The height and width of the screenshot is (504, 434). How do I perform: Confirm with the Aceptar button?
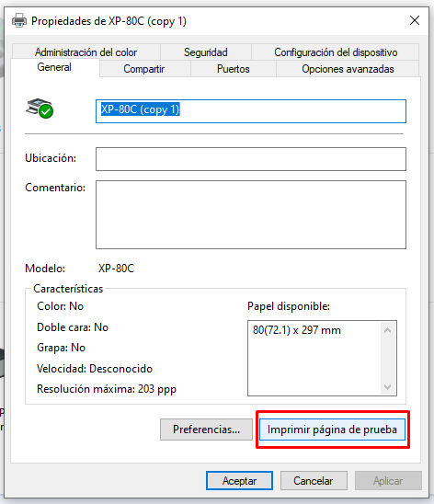[x=239, y=480]
